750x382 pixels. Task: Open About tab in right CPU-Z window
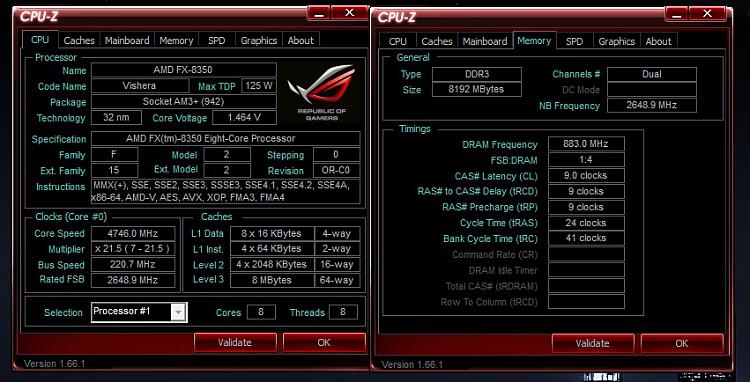[659, 42]
